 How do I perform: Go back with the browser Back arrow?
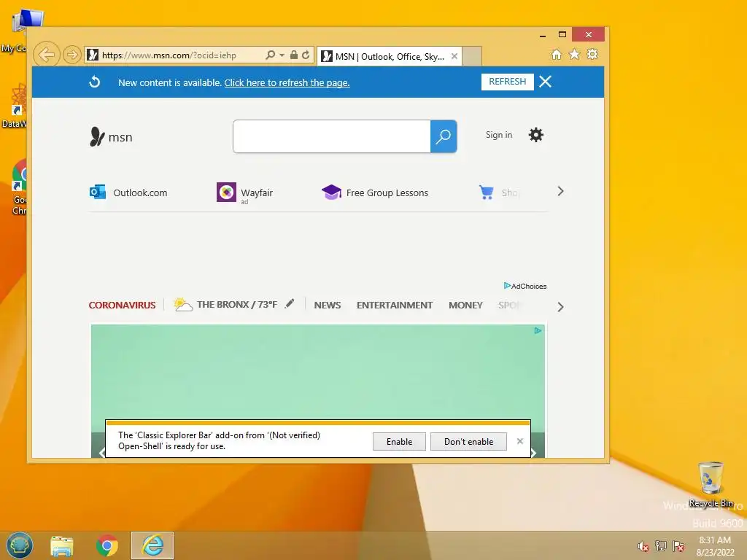point(47,55)
